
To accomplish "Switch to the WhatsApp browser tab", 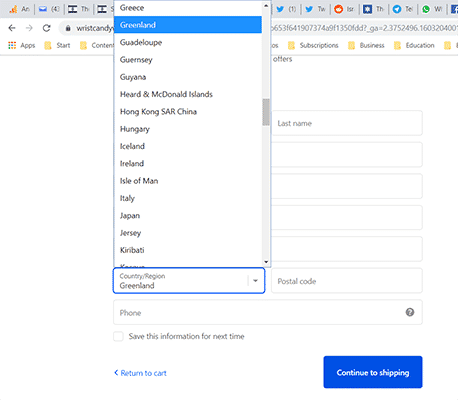I will 426,9.
